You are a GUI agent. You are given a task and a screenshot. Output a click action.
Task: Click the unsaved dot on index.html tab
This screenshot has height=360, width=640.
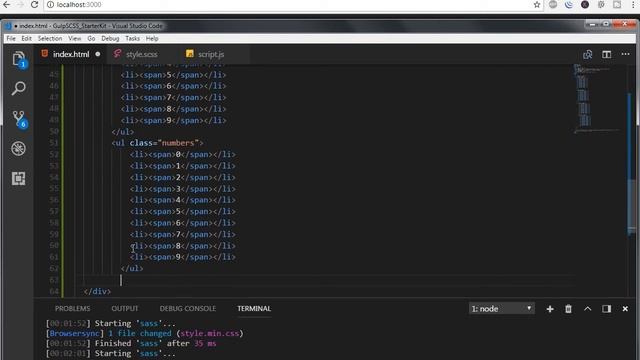(x=98, y=54)
